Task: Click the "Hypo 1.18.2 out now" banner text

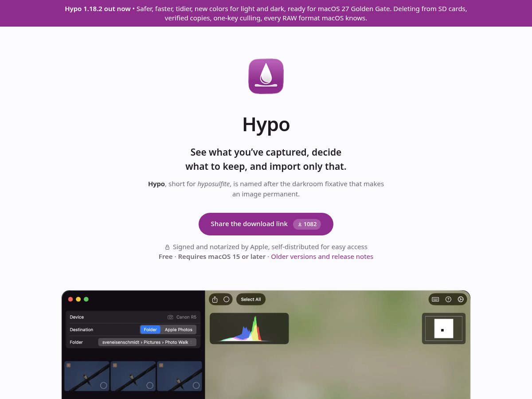Action: 98,9
